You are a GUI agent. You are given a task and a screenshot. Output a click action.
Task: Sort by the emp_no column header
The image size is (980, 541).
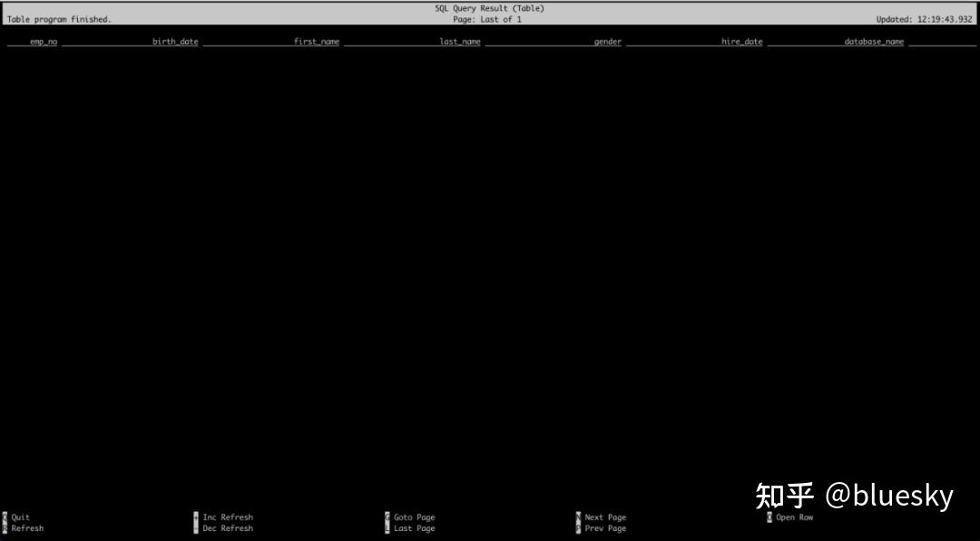pos(43,41)
